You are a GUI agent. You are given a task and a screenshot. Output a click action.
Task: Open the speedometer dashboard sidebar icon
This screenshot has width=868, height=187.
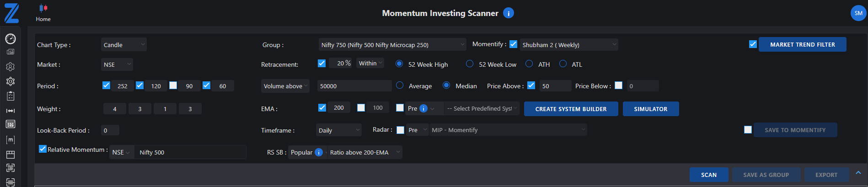click(11, 39)
